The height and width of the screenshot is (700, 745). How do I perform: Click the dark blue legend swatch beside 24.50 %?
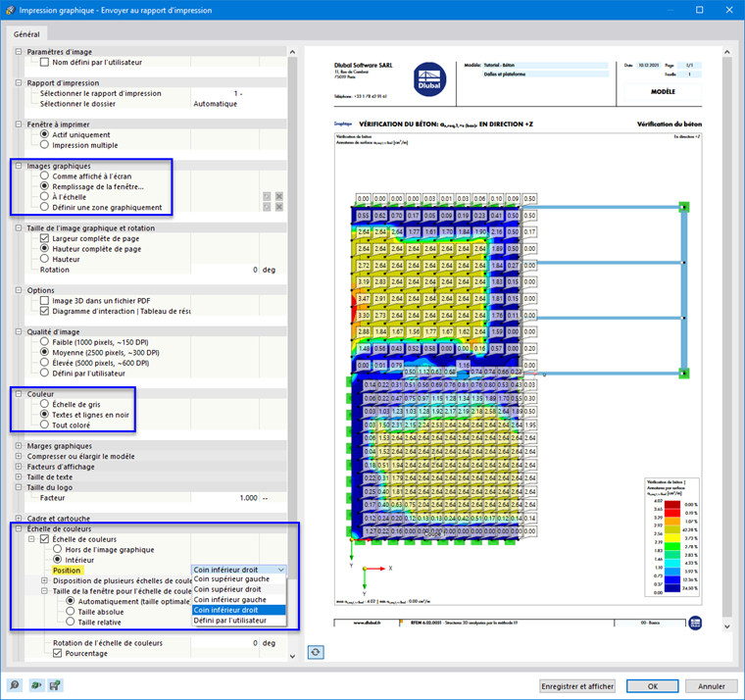(x=672, y=588)
